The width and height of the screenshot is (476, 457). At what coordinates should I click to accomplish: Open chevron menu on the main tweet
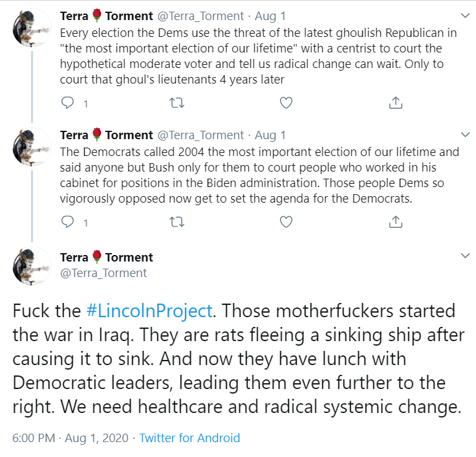pos(465,256)
